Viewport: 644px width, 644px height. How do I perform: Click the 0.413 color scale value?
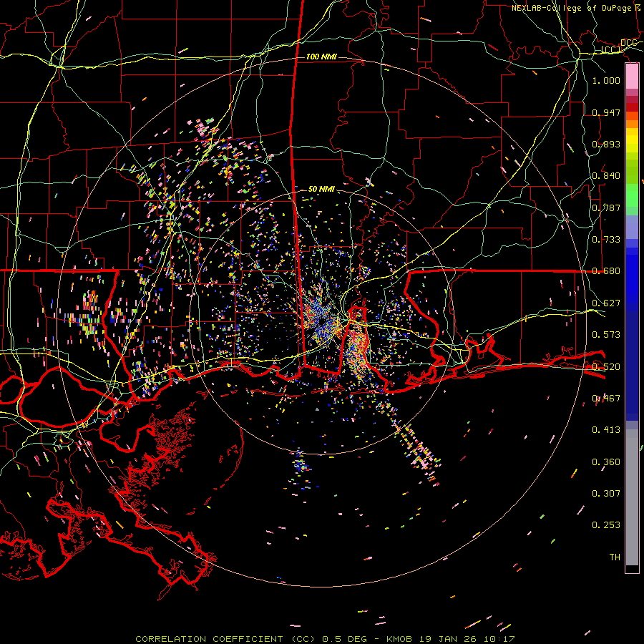click(x=606, y=430)
